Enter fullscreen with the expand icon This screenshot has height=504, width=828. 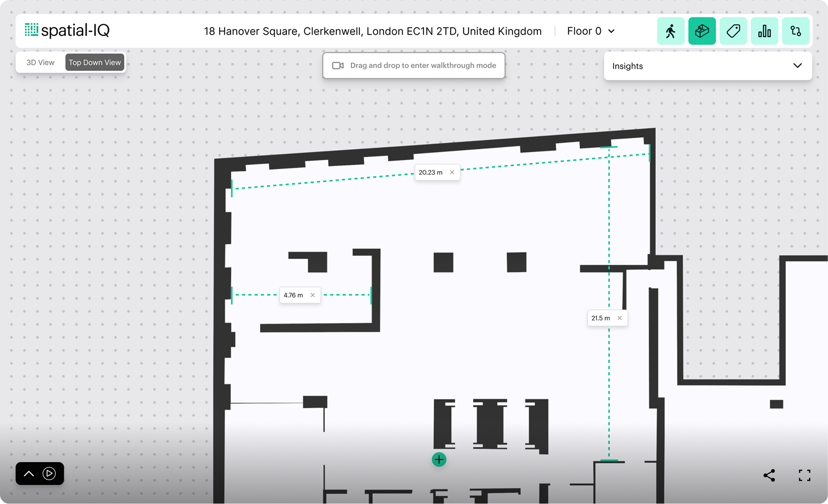(805, 475)
